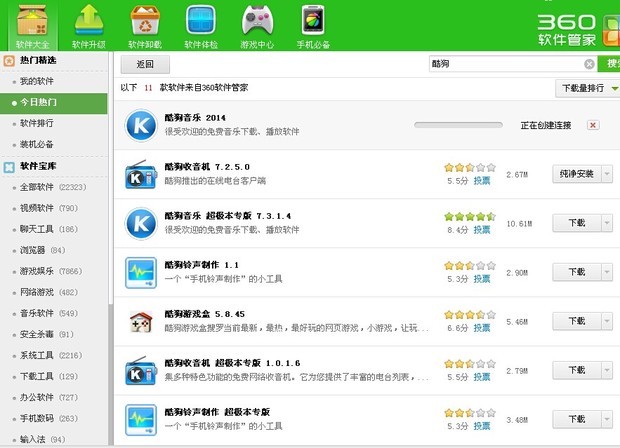620x448 pixels.
Task: Open 聊天工具 category
Action: tap(49, 229)
